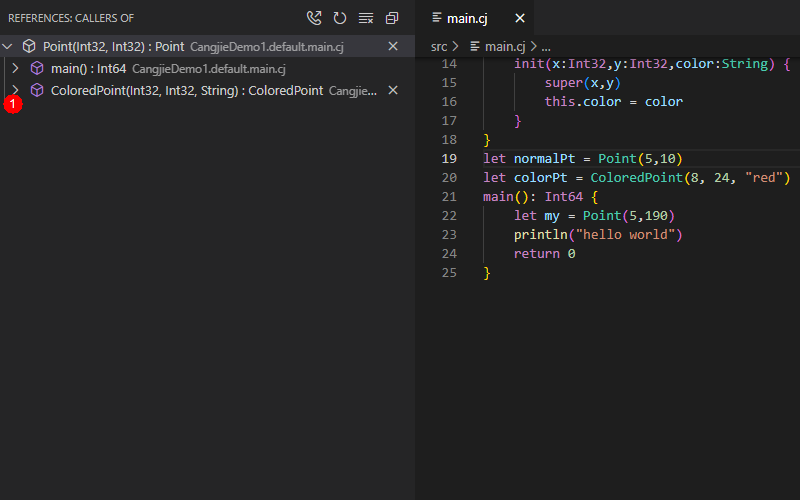Click the Point constructor symbol icon

pos(29,46)
